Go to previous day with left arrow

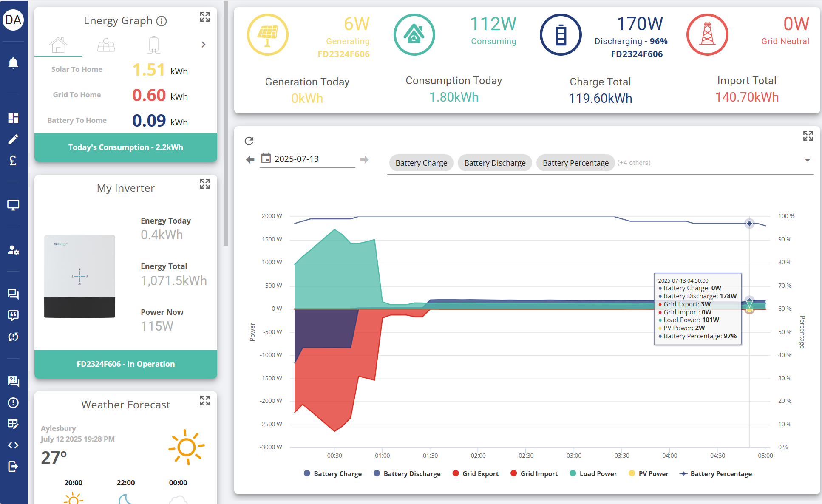coord(250,159)
